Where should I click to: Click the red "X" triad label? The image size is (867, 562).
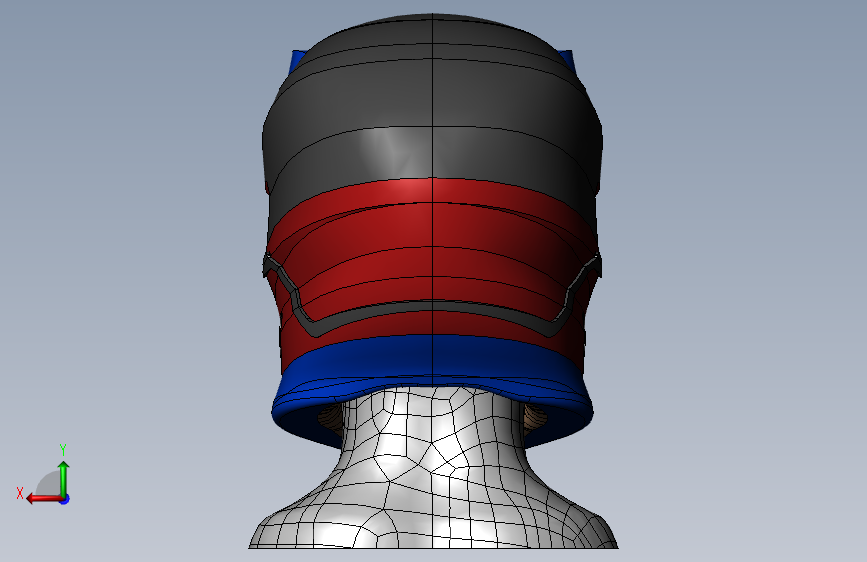(20, 493)
